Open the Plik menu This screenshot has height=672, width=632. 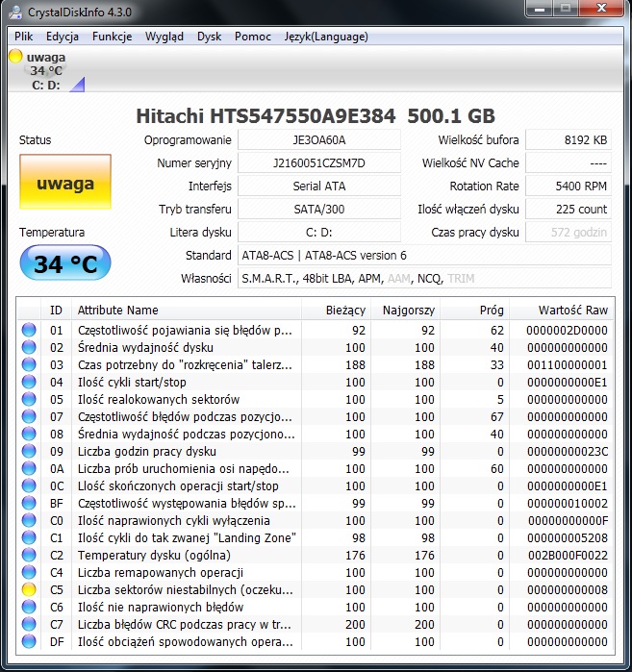[23, 37]
